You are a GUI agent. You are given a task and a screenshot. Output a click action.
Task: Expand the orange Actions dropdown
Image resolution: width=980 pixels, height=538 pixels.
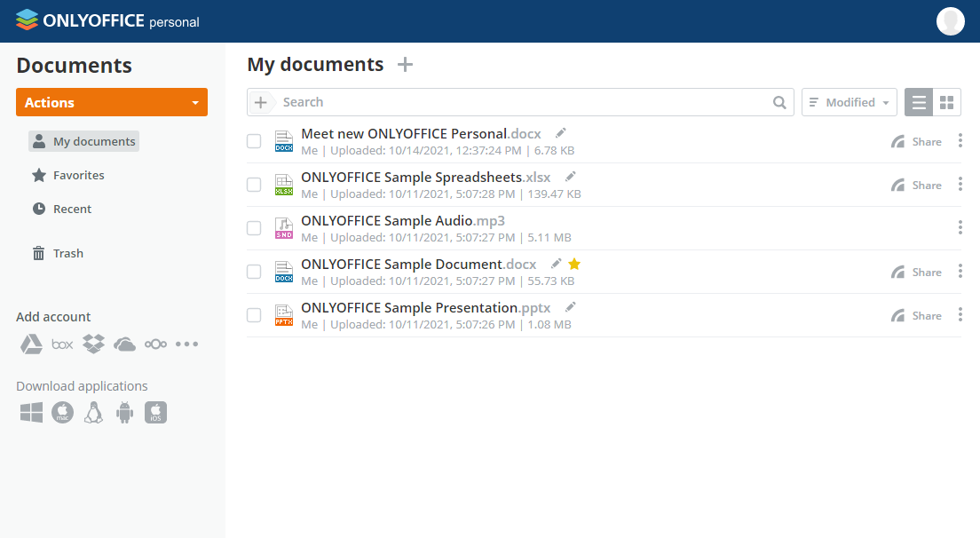point(112,102)
